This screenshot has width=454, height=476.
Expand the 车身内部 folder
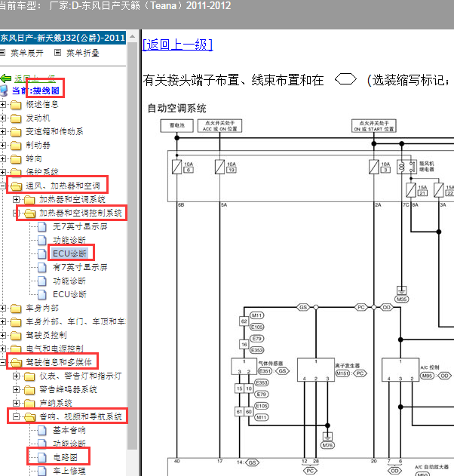pos(3,308)
